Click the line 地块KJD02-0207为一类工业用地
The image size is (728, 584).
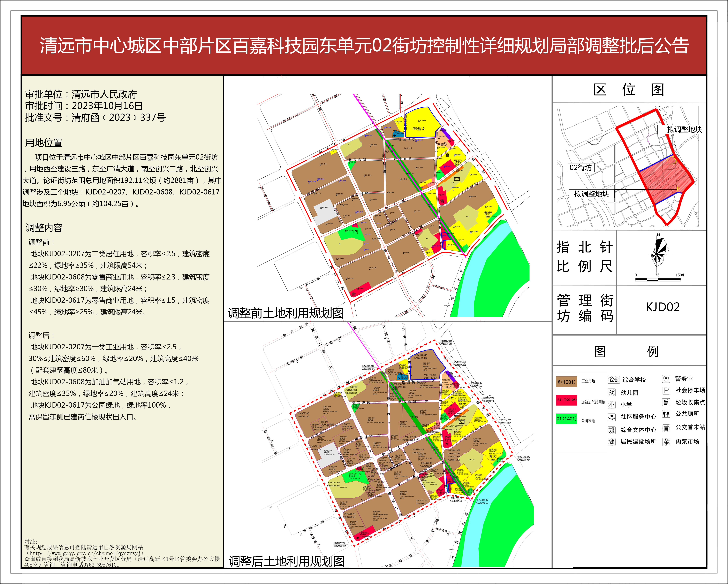(x=106, y=347)
